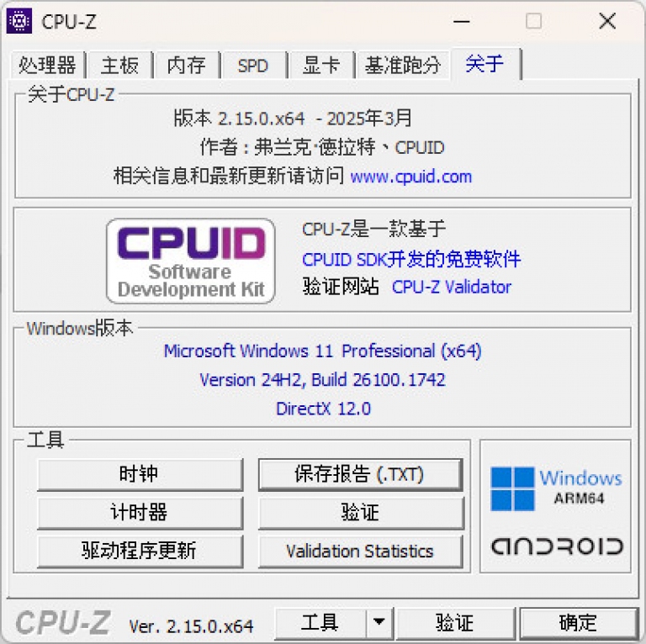Open the 基准跑分 tab
The image size is (646, 644).
pos(403,65)
